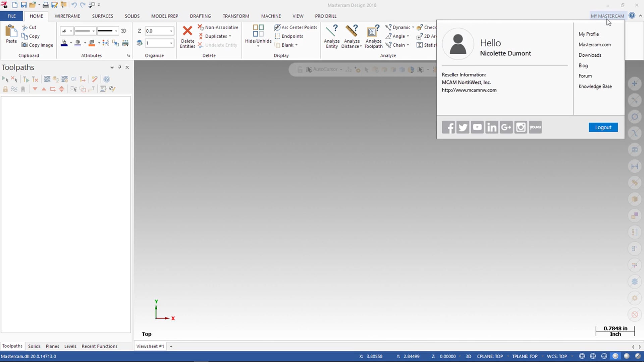The width and height of the screenshot is (644, 362).
Task: Open the Instagram social icon
Action: [x=521, y=127]
